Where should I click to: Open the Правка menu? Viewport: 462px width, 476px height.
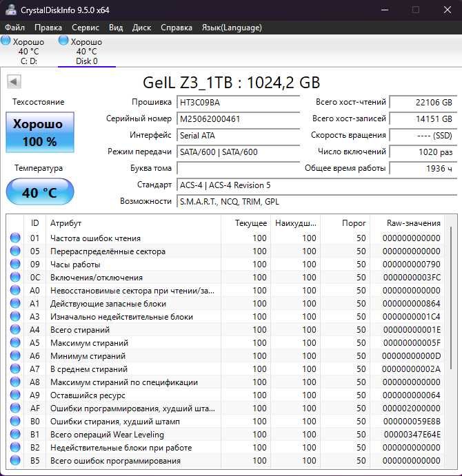pyautogui.click(x=48, y=28)
